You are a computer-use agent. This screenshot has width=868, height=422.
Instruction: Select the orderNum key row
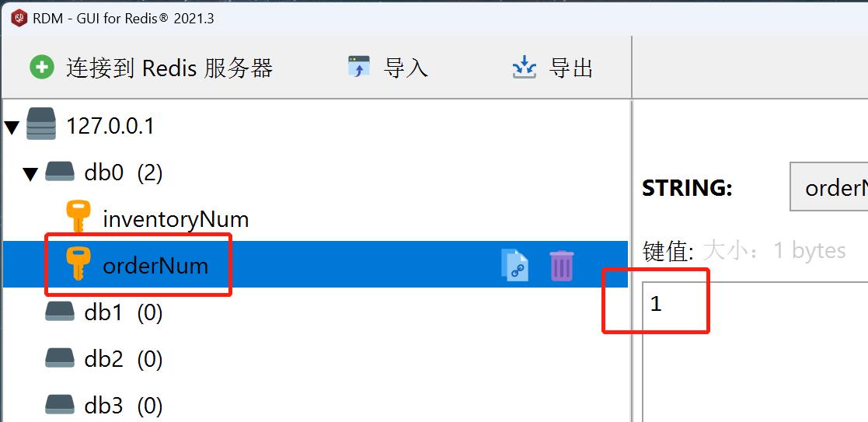pos(315,265)
